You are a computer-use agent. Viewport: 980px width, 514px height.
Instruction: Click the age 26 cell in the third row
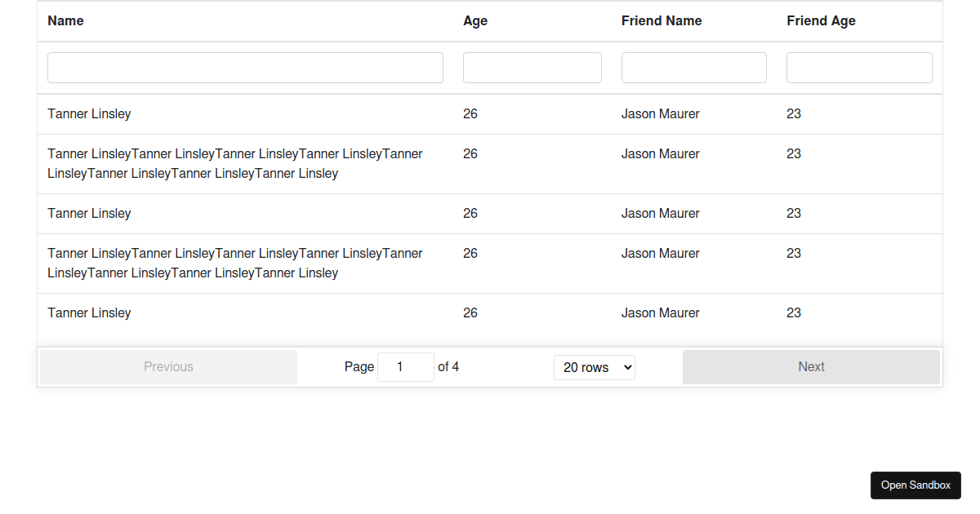(x=470, y=213)
